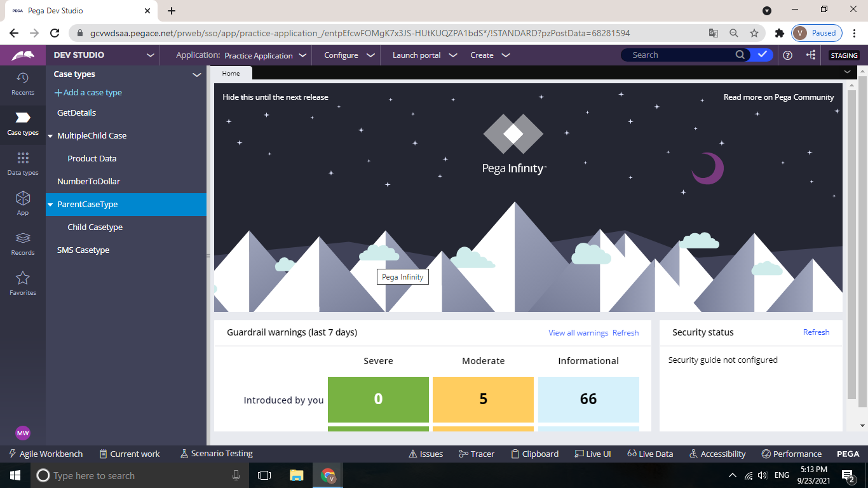Open the Configure menu
868x488 pixels.
pyautogui.click(x=349, y=55)
